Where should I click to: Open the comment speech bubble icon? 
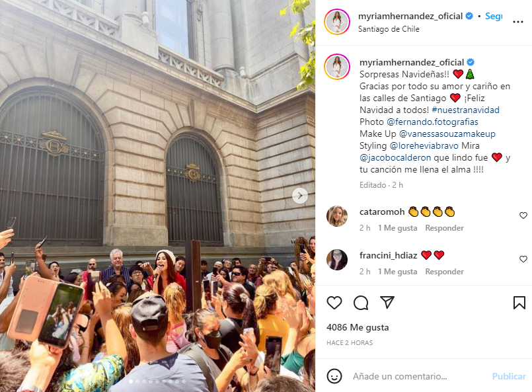(x=361, y=302)
